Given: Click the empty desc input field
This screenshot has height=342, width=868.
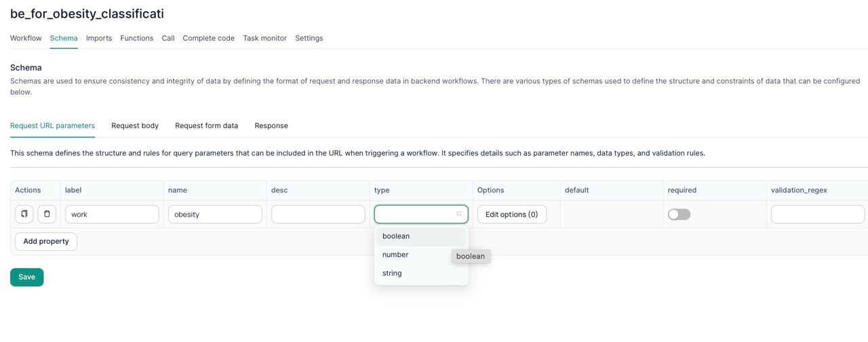Looking at the screenshot, I should click(x=318, y=214).
